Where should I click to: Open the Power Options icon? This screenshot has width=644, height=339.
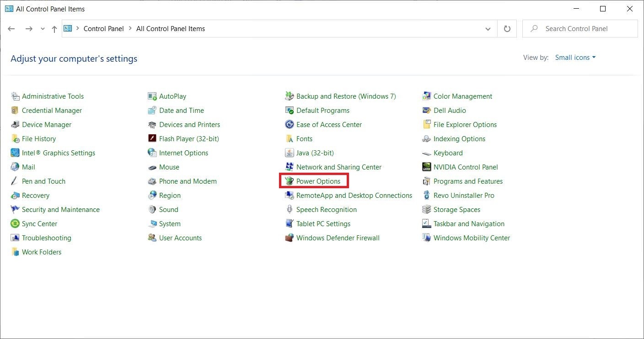289,181
